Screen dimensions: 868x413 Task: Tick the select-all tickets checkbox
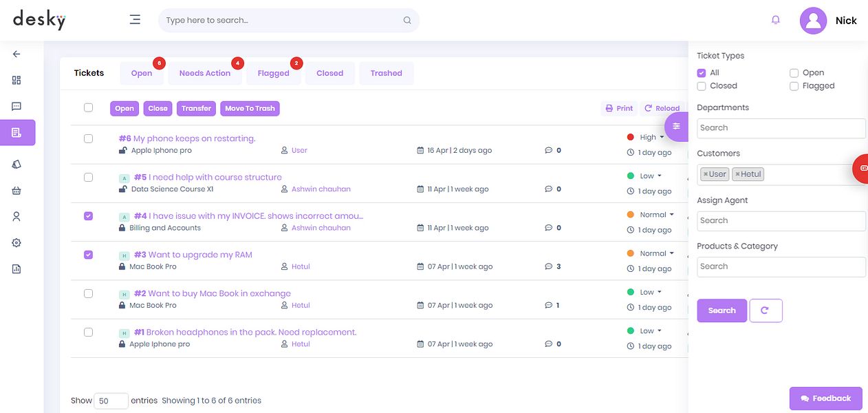(x=88, y=107)
